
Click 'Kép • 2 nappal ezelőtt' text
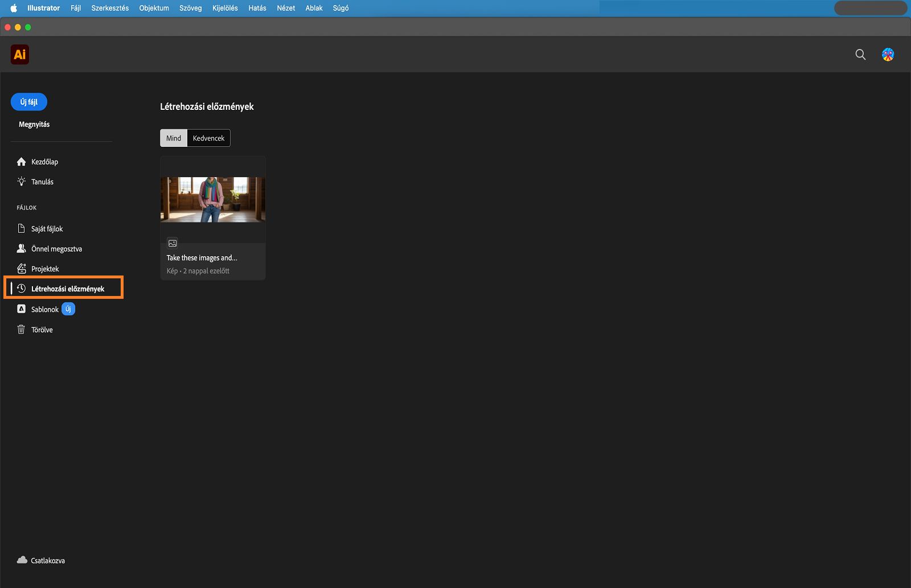pos(198,271)
